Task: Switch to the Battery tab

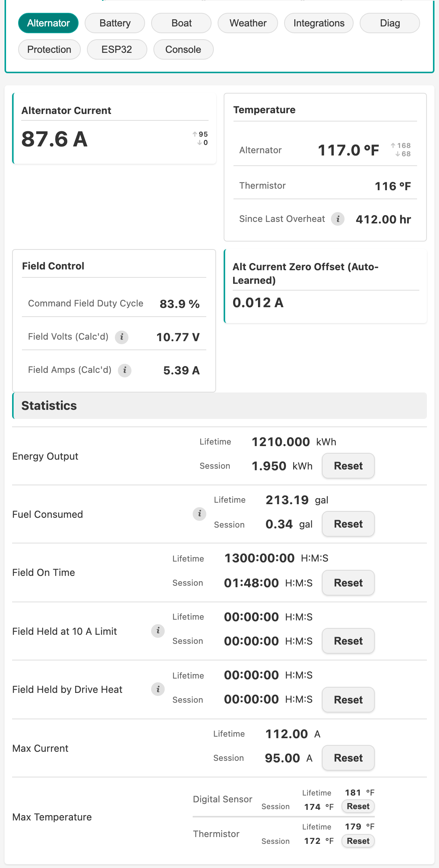Action: pyautogui.click(x=115, y=23)
